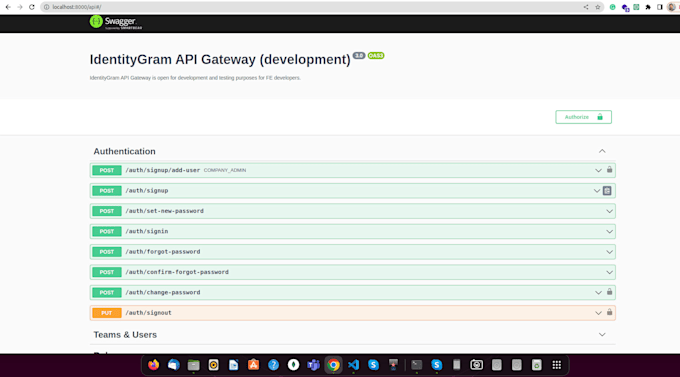This screenshot has height=377, width=680.
Task: Go forward in the browser
Action: pos(20,7)
